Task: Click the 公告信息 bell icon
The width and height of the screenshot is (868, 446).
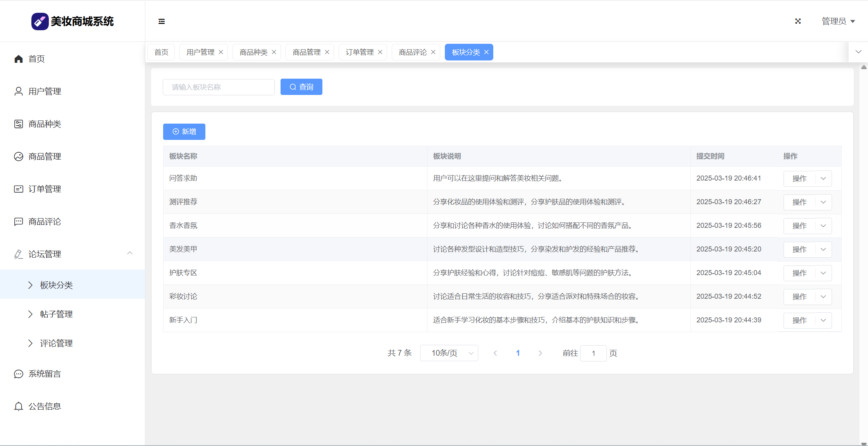Action: point(19,406)
